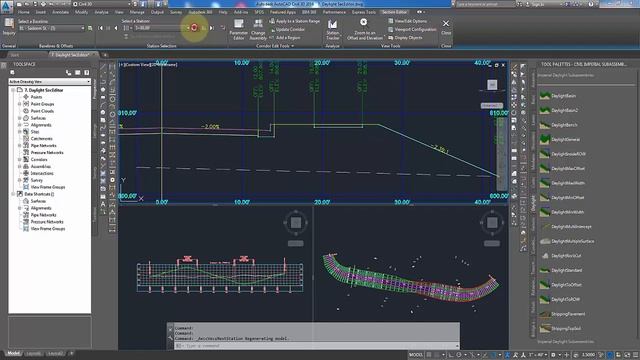Expand the Point Groups tree node
This screenshot has height=360, width=640.
(20, 104)
